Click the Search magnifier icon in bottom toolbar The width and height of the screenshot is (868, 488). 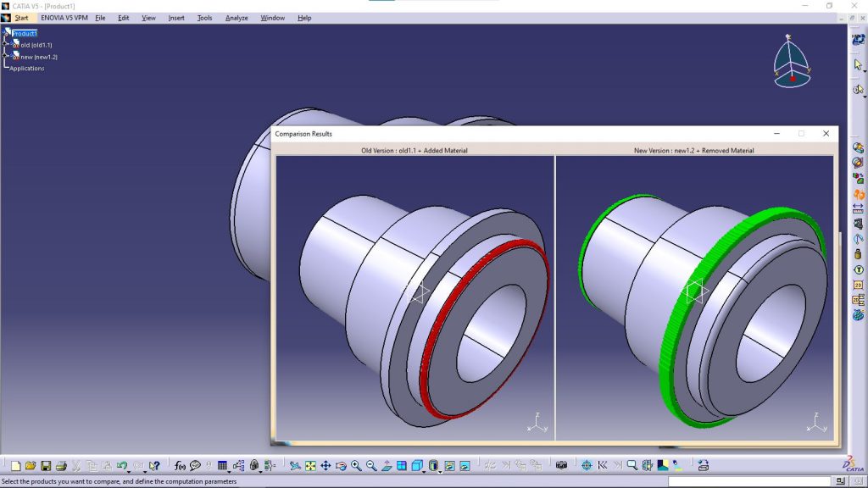632,466
